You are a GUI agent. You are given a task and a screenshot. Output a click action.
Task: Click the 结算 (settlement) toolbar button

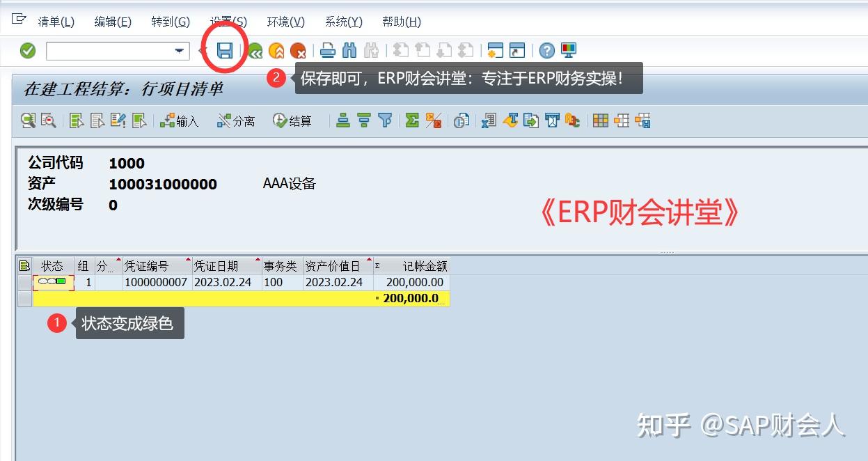[292, 120]
